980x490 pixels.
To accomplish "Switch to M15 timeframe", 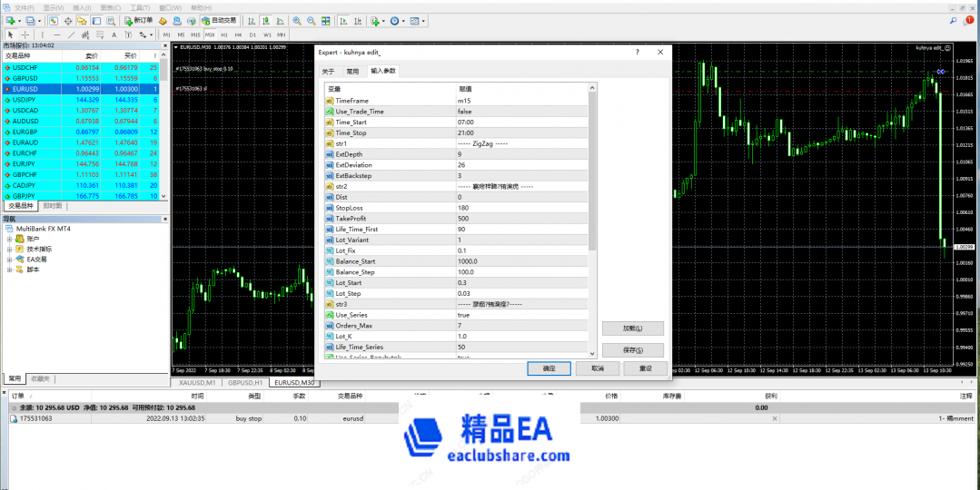I will (x=195, y=35).
